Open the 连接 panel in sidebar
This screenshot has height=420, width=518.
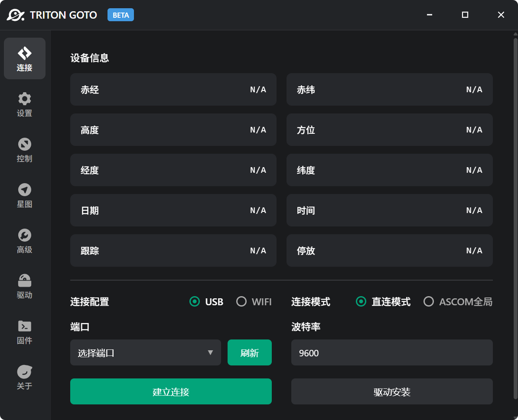click(x=25, y=58)
